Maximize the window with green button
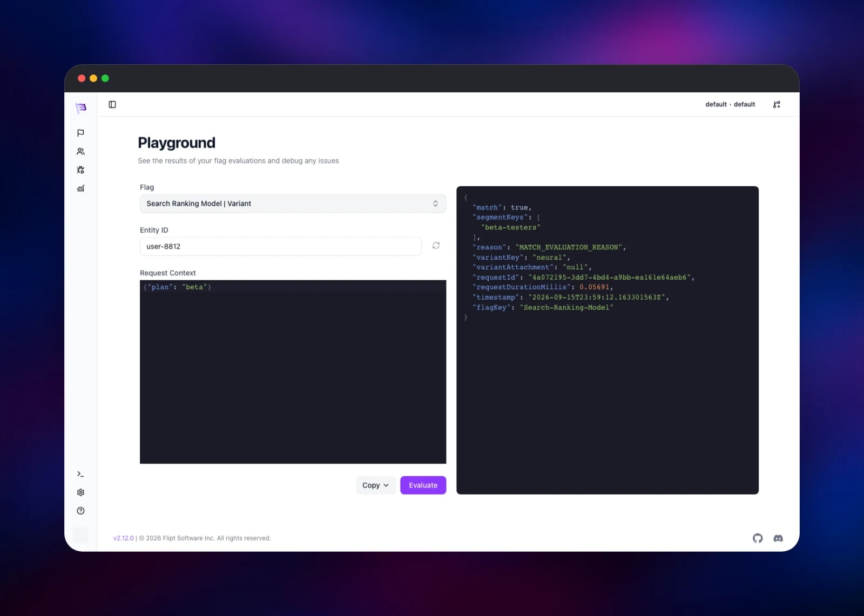 click(105, 78)
